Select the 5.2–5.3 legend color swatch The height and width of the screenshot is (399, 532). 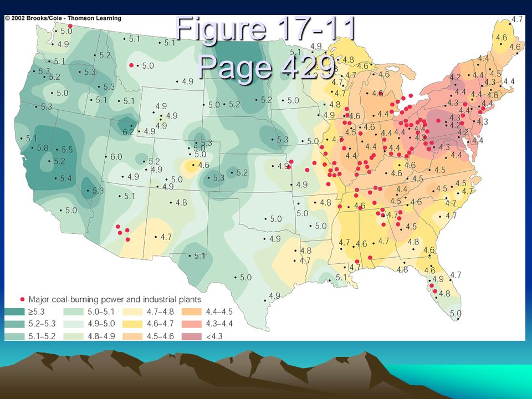(x=14, y=324)
